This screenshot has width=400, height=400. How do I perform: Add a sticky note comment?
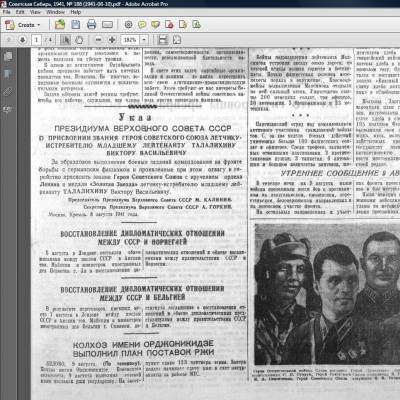point(142,24)
